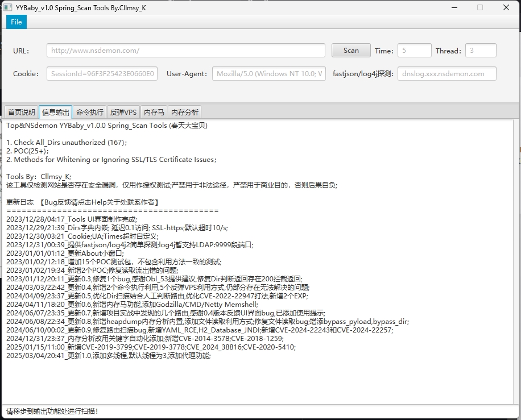Click the status bar message 请移步到输出功能处进行扫描
The image size is (521, 420).
tap(52, 411)
